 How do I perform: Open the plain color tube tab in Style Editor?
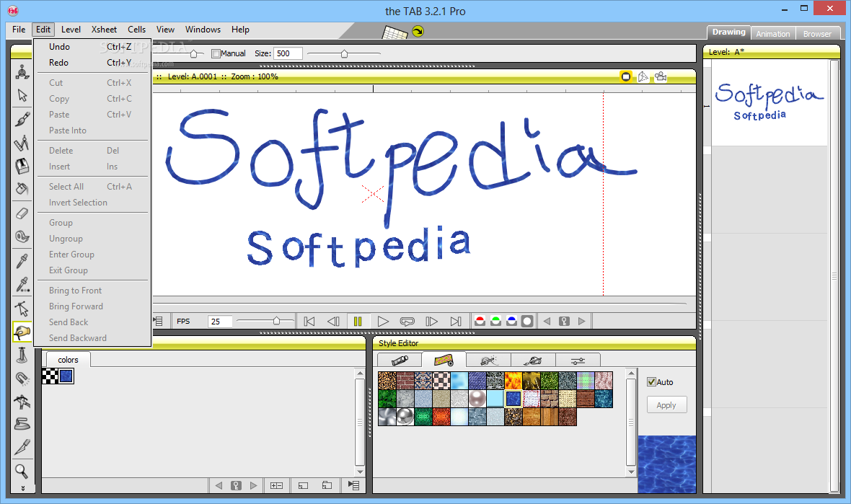pyautogui.click(x=399, y=360)
